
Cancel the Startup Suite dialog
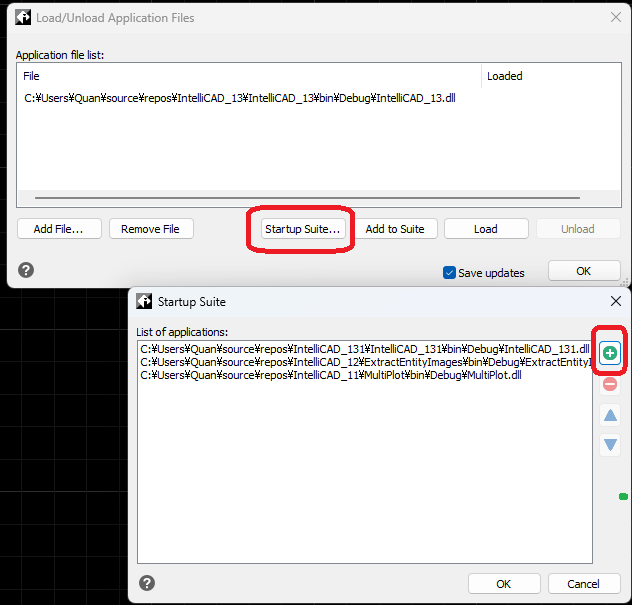coord(584,584)
